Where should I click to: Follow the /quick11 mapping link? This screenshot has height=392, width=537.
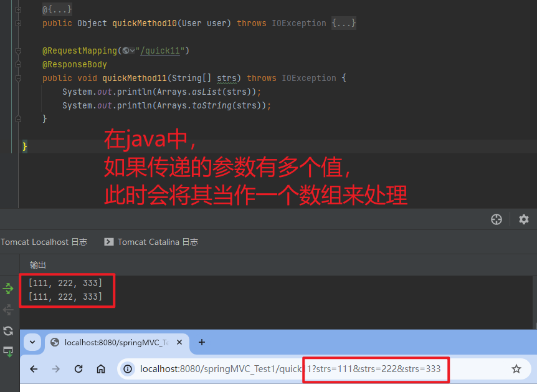(x=160, y=50)
